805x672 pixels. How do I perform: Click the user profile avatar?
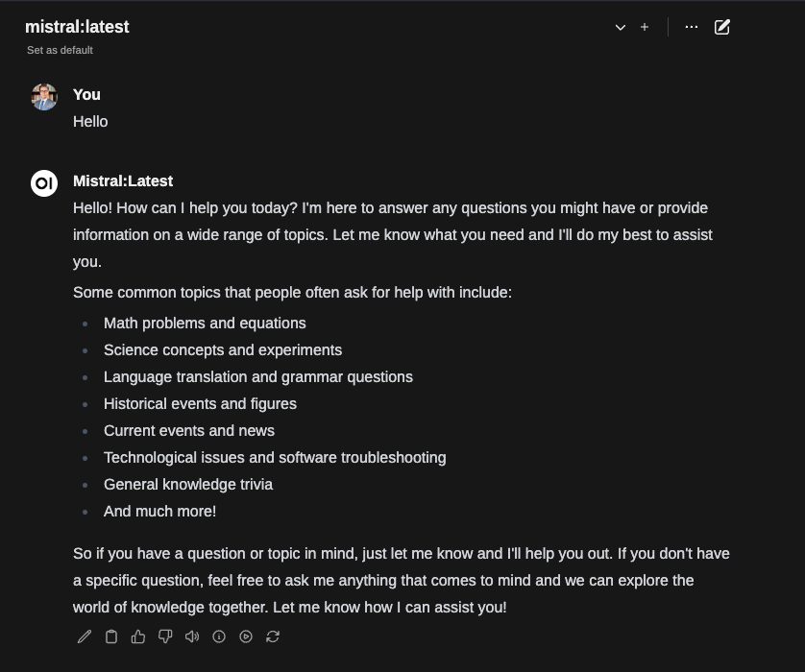(44, 97)
